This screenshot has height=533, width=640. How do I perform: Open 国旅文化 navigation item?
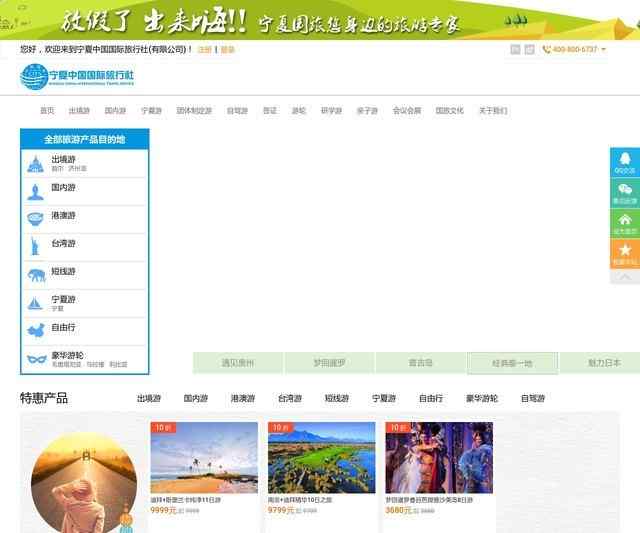(450, 111)
